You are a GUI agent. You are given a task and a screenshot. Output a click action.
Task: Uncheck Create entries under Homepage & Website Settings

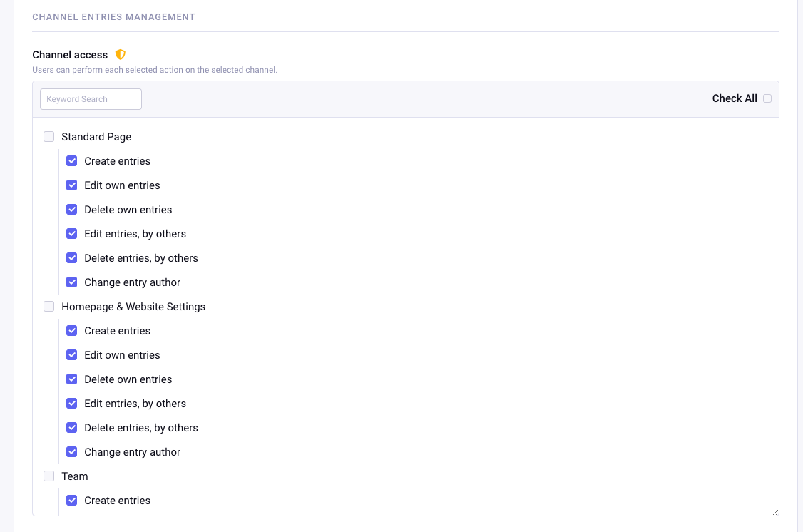[x=72, y=331]
